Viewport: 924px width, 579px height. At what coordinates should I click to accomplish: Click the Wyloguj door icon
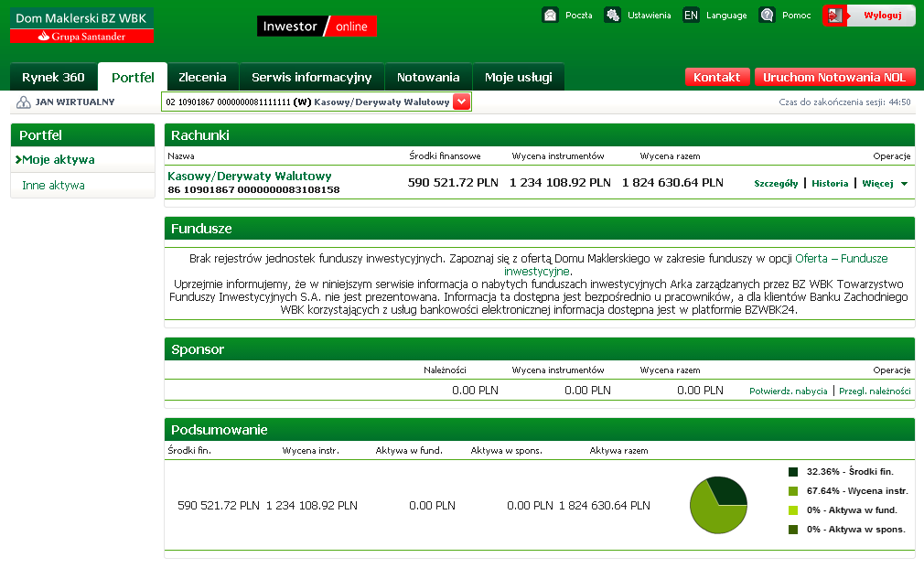(x=834, y=16)
